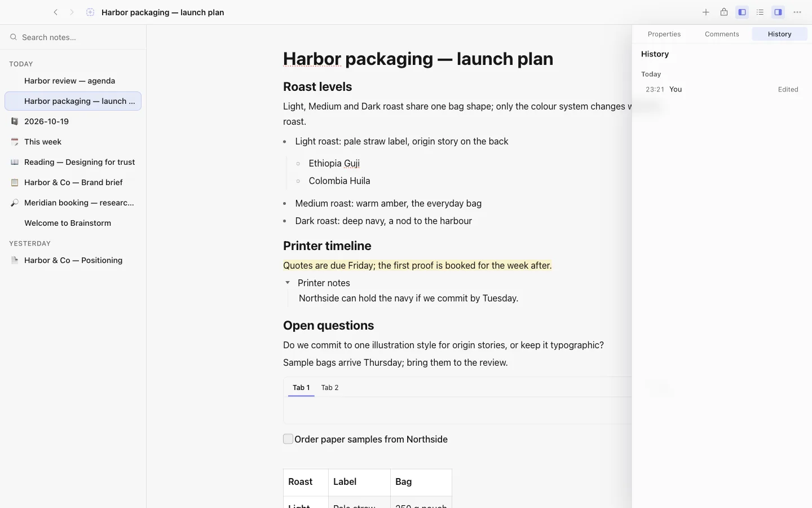812x508 pixels.
Task: Open the This week note
Action: (x=73, y=142)
